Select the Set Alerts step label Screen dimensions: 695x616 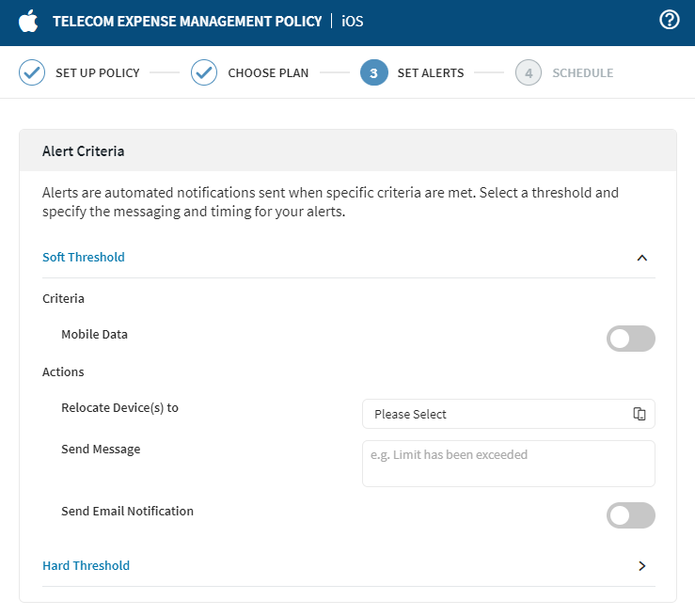pos(430,72)
